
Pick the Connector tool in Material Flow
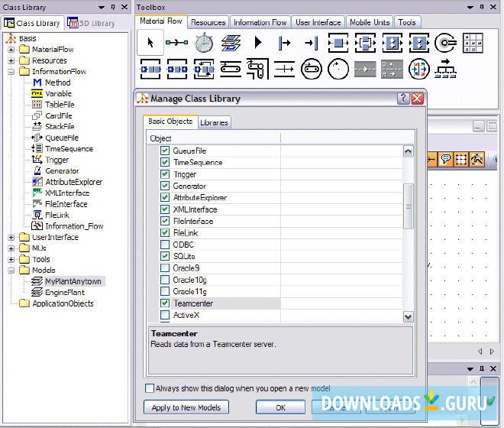point(177,43)
